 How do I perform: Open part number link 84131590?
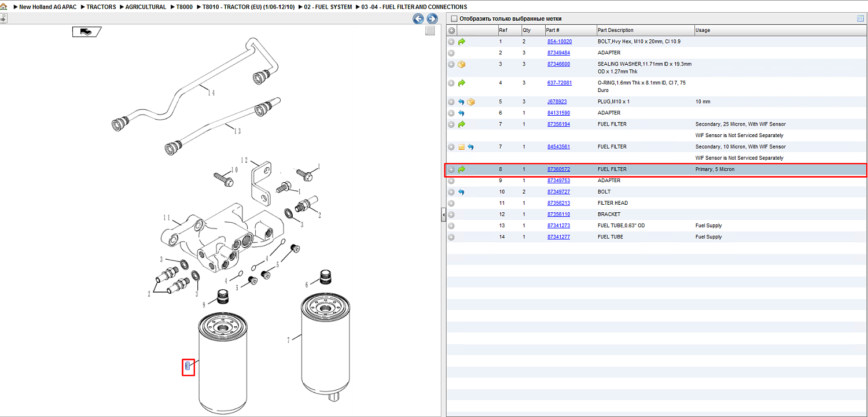click(558, 113)
